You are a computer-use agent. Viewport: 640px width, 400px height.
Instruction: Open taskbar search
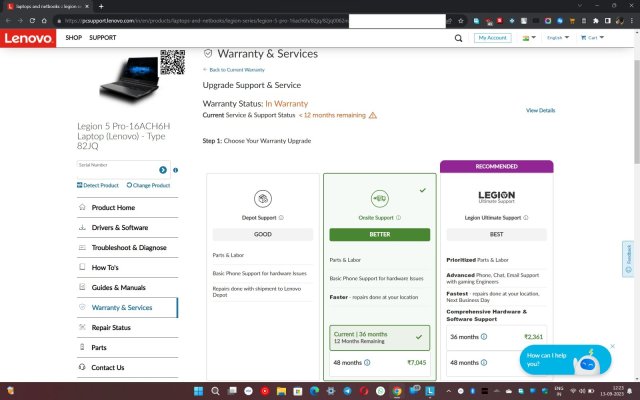click(215, 391)
